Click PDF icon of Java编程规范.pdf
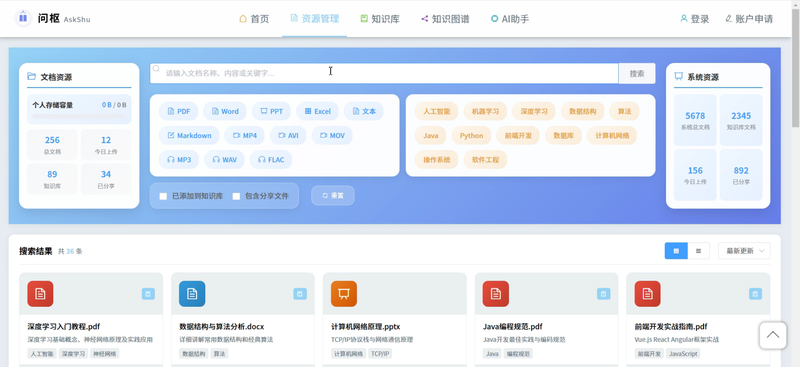The width and height of the screenshot is (800, 367). [x=495, y=293]
